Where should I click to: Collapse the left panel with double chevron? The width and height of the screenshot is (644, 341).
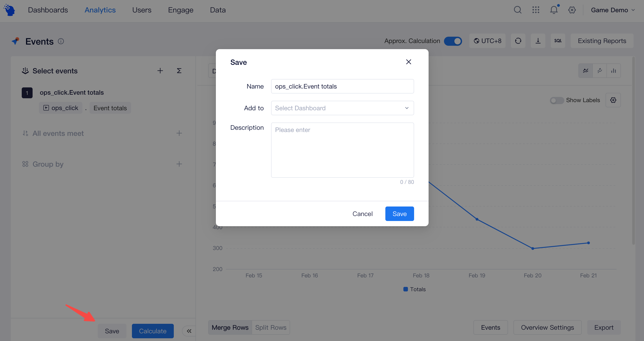[189, 331]
